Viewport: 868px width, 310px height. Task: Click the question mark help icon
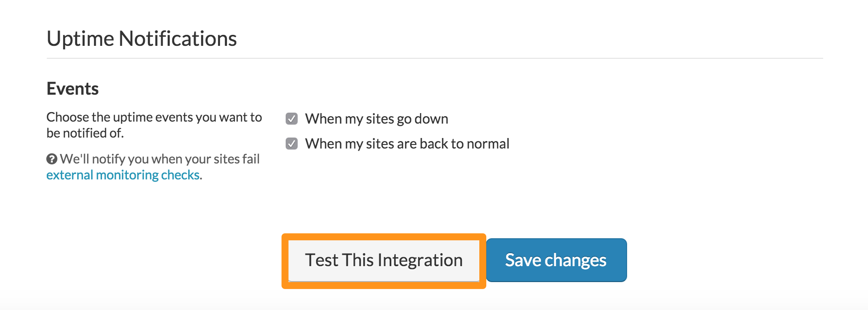pos(52,159)
